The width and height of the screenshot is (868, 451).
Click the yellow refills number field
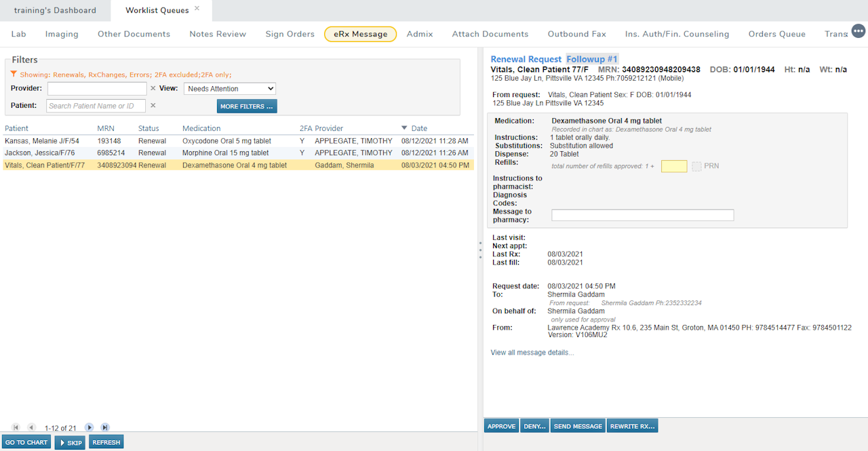coord(673,165)
